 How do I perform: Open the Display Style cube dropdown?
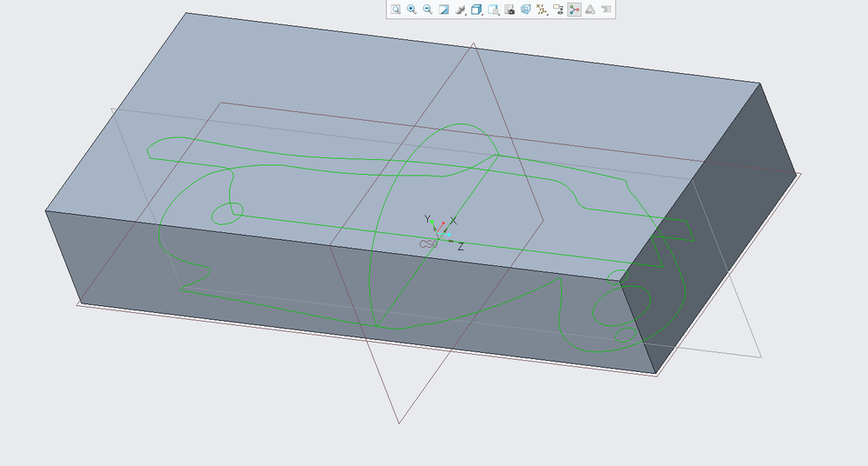pyautogui.click(x=477, y=10)
